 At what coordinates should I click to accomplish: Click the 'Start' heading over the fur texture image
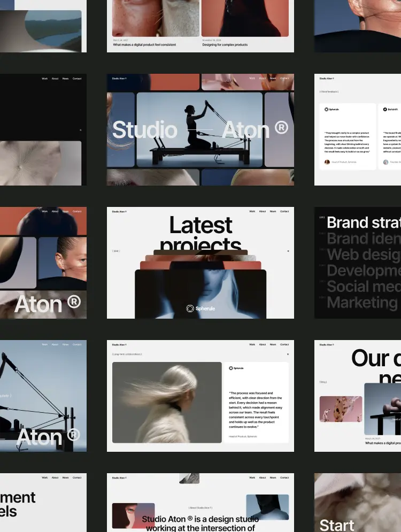(336, 525)
